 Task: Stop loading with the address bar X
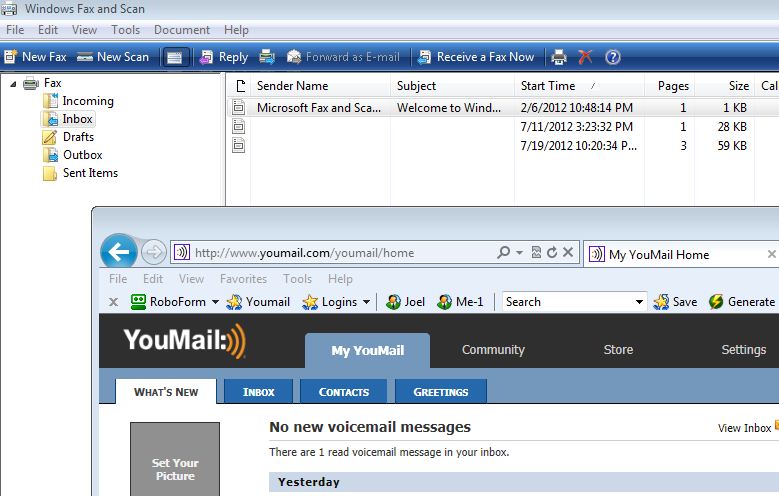568,252
